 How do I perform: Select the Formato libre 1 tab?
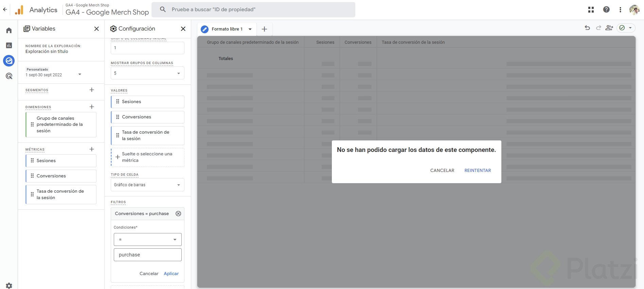[227, 29]
